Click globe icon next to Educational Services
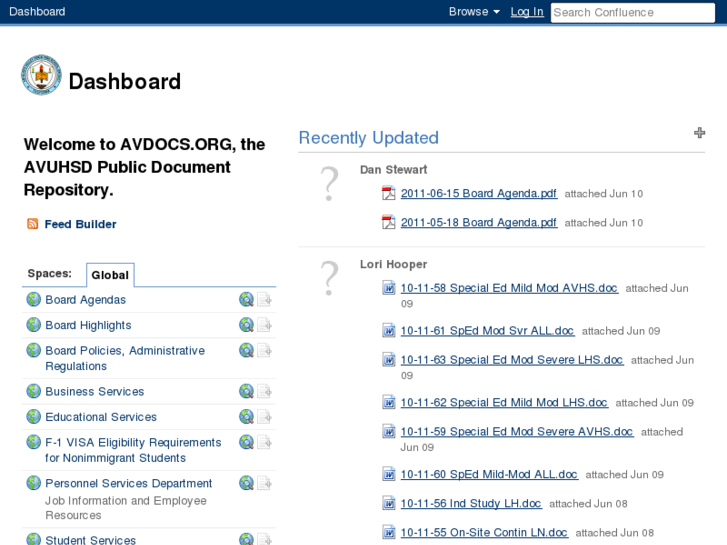Viewport: 727px width, 545px height. (x=33, y=417)
